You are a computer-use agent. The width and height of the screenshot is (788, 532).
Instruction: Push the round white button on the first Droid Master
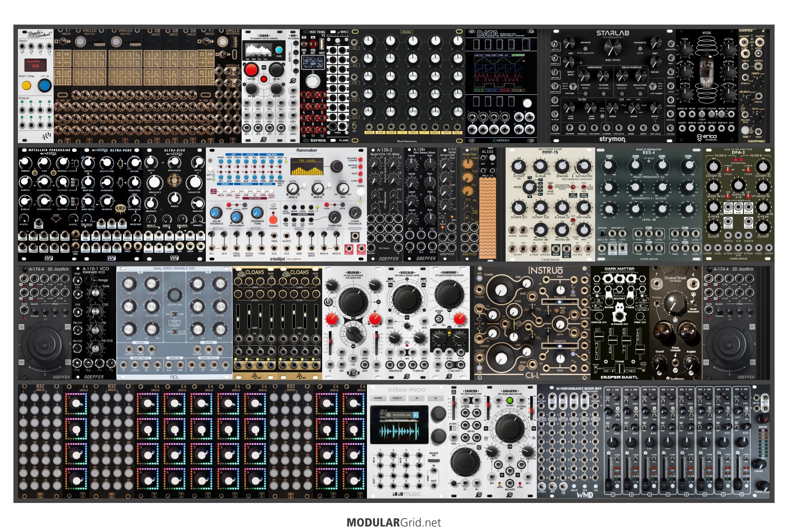coord(80,42)
